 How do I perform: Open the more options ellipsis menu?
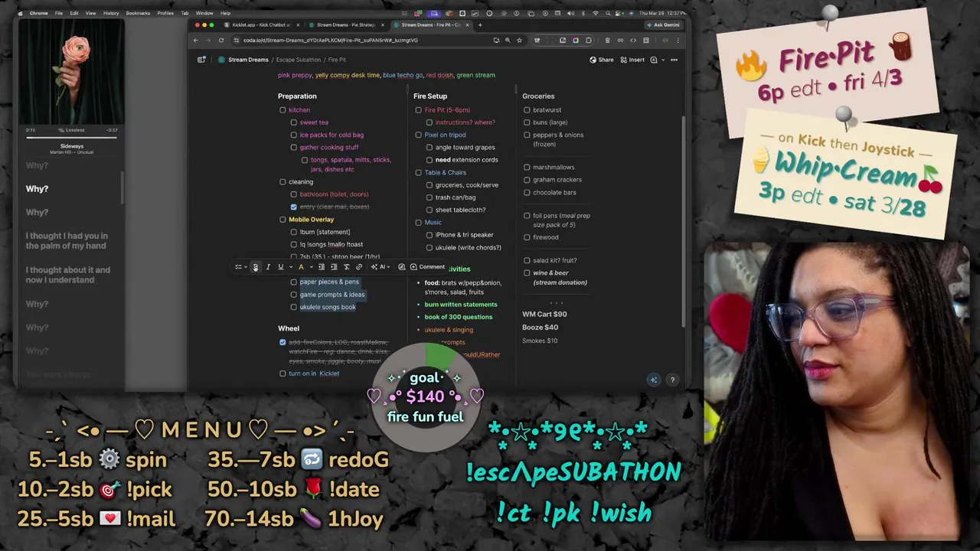(x=674, y=60)
